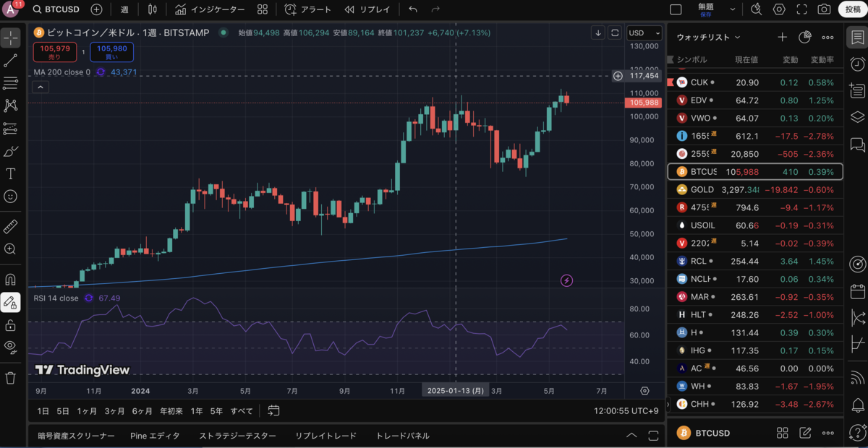Open the Pine Editor tab

pyautogui.click(x=155, y=436)
